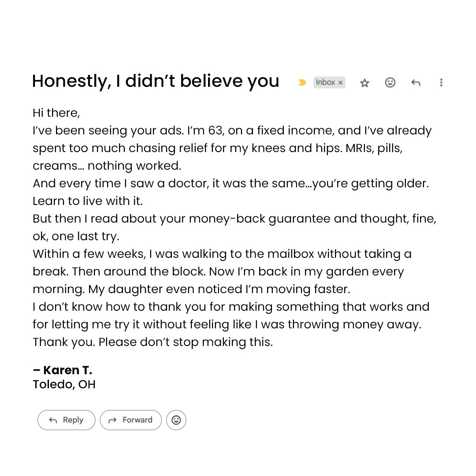Click the signature name Karen T.
Viewport: 476px width, 476px height.
point(63,370)
